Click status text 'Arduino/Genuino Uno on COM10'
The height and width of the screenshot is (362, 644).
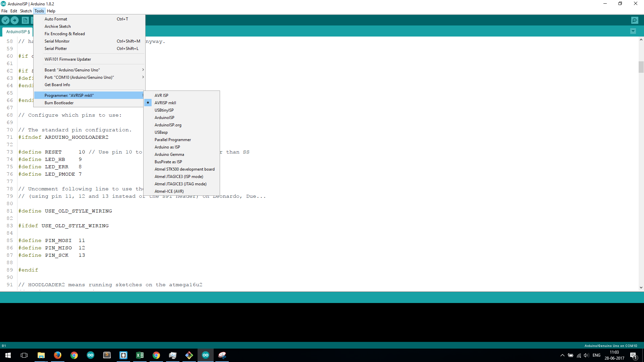pyautogui.click(x=610, y=346)
